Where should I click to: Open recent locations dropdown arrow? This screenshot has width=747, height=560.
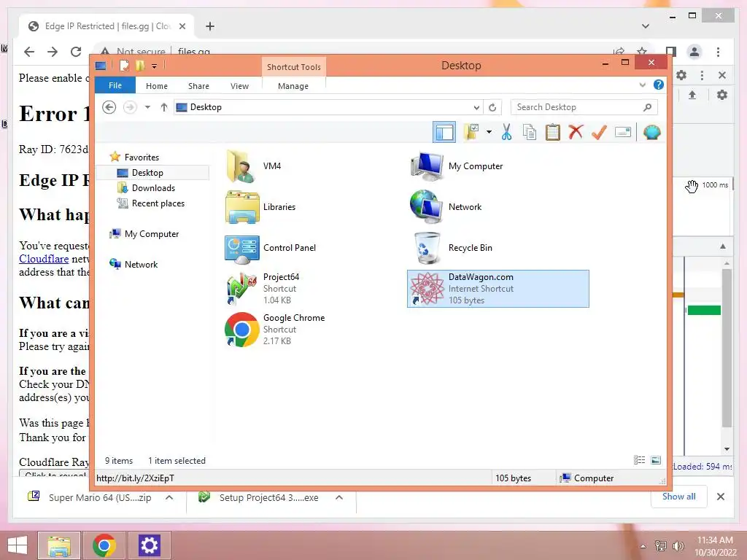[147, 107]
